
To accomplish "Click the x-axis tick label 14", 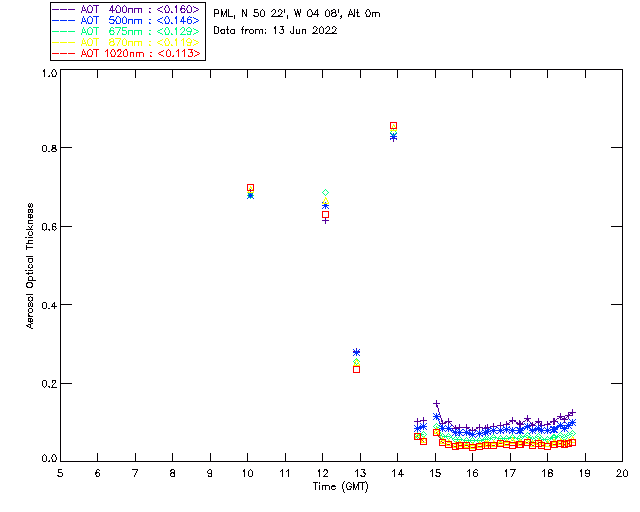I will point(398,473).
